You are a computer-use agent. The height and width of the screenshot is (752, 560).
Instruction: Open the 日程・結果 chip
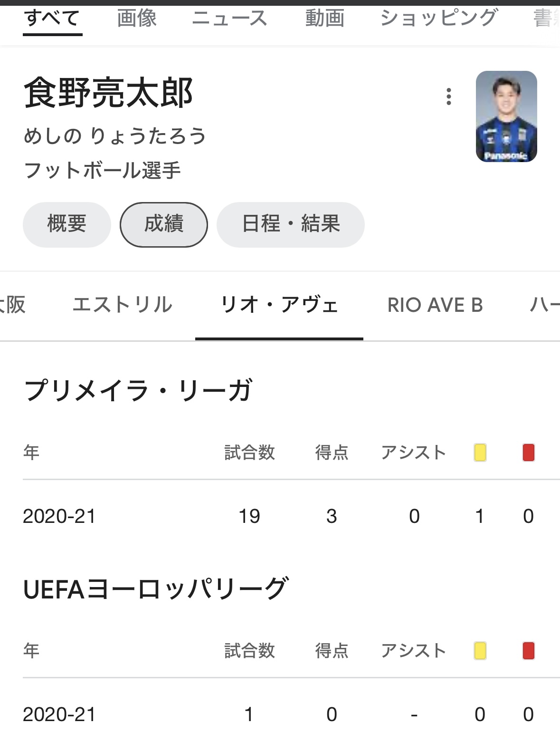pos(291,224)
